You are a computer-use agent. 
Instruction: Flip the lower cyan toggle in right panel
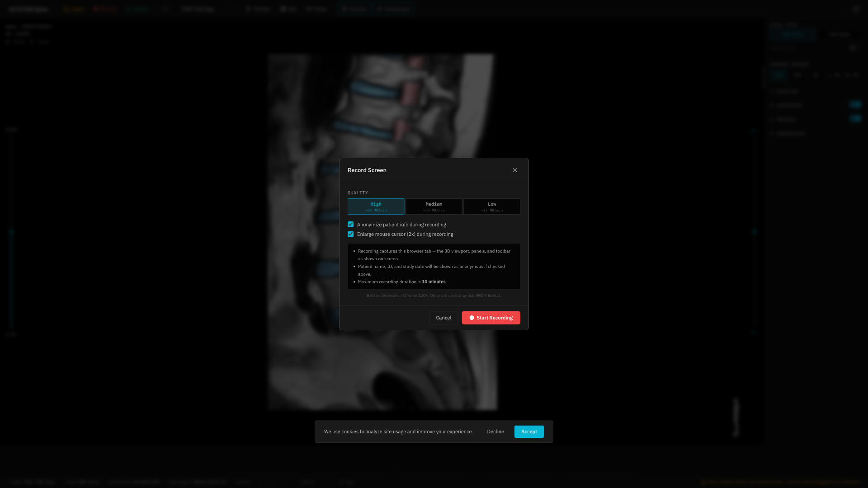tap(855, 118)
